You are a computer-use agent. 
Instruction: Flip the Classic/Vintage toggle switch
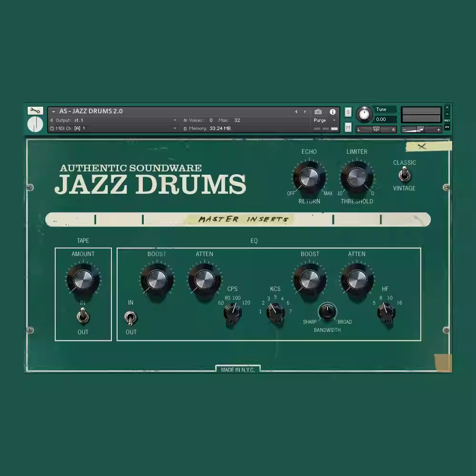404,175
